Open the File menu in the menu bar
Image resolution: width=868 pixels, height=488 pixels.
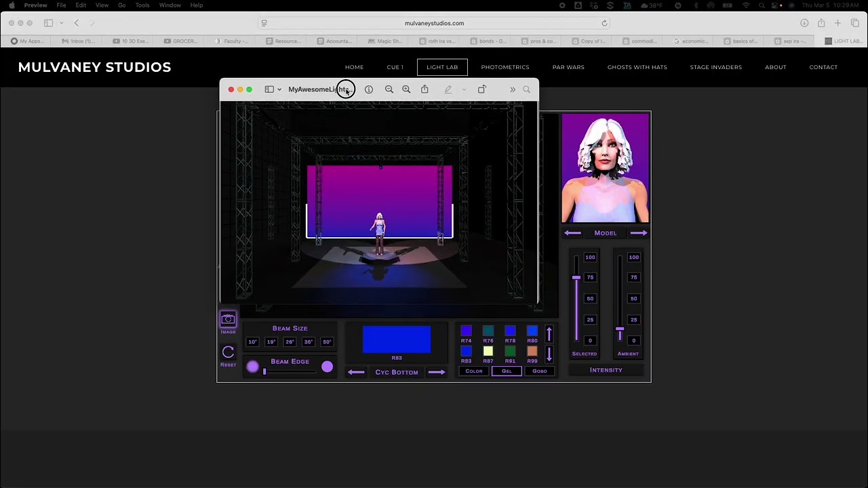[61, 5]
